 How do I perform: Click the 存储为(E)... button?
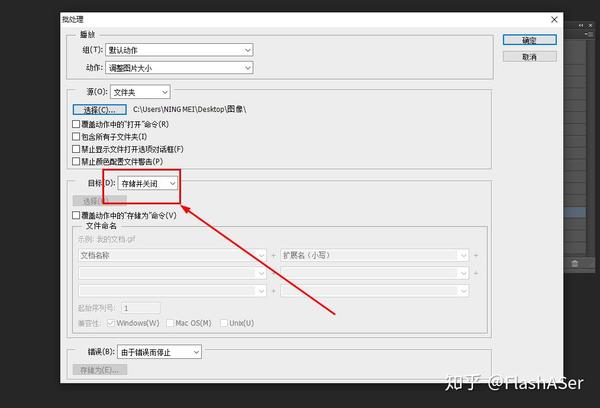tap(99, 370)
